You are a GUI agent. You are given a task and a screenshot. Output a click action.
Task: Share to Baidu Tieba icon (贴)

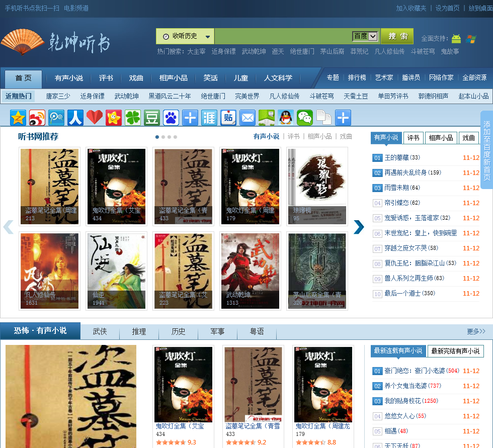[x=228, y=118]
